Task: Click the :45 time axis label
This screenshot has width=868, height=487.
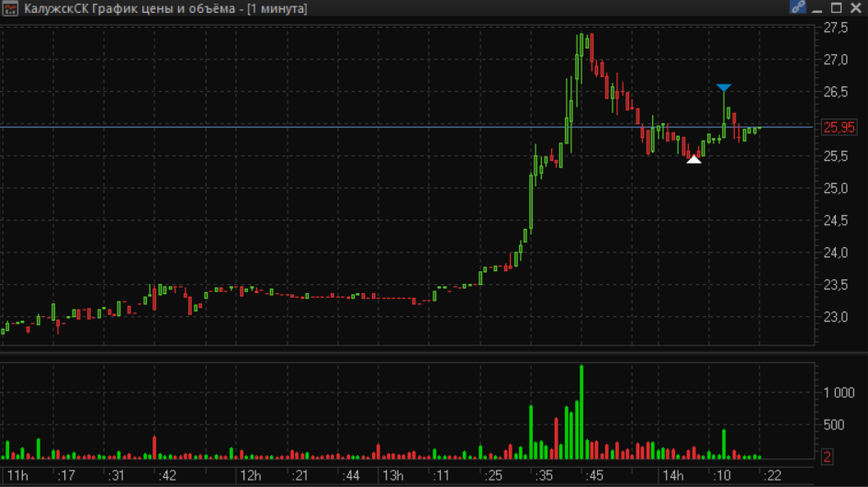Action: (x=594, y=475)
